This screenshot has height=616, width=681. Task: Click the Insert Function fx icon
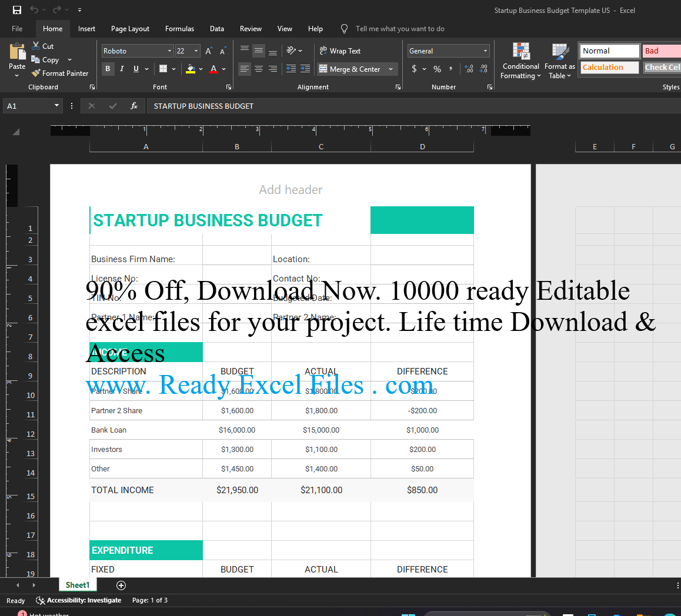134,106
